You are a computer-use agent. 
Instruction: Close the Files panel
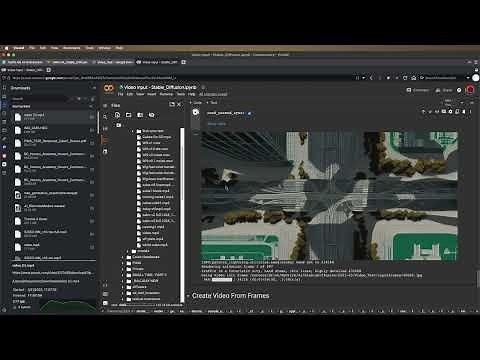click(179, 105)
